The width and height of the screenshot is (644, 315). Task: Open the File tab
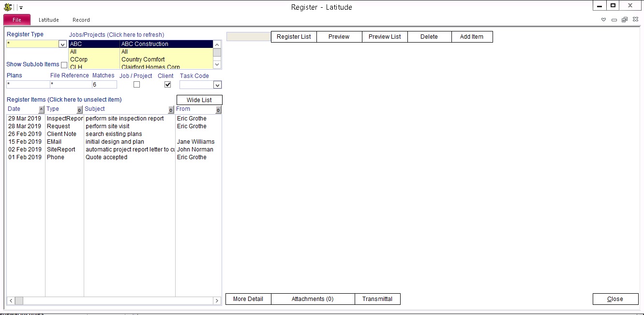click(17, 20)
